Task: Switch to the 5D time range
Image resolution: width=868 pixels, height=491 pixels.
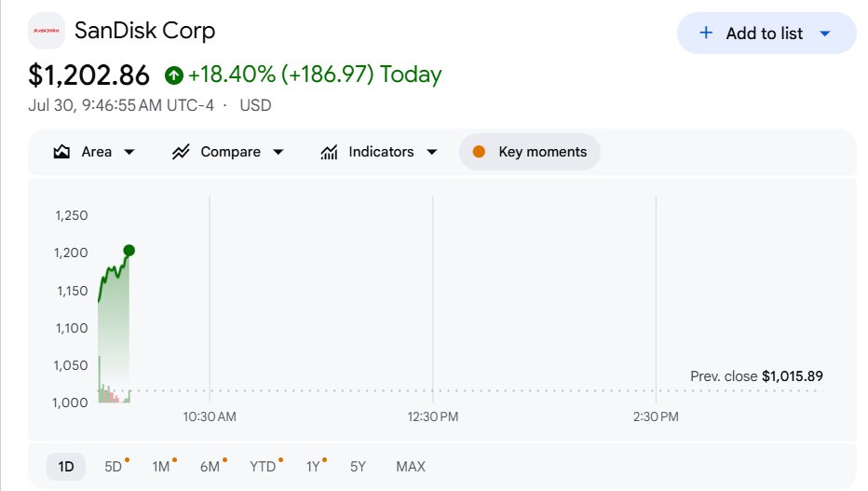Action: 114,467
